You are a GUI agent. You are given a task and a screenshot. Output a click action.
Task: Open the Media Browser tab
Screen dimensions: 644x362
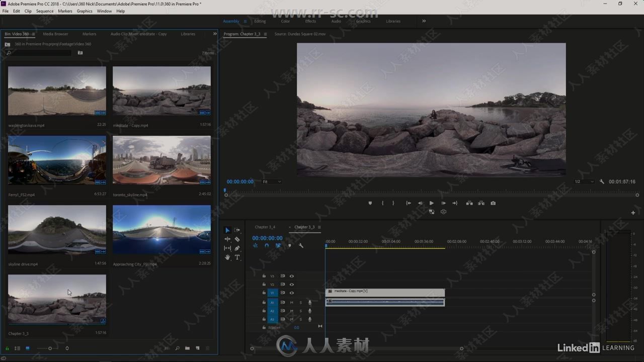coord(55,34)
